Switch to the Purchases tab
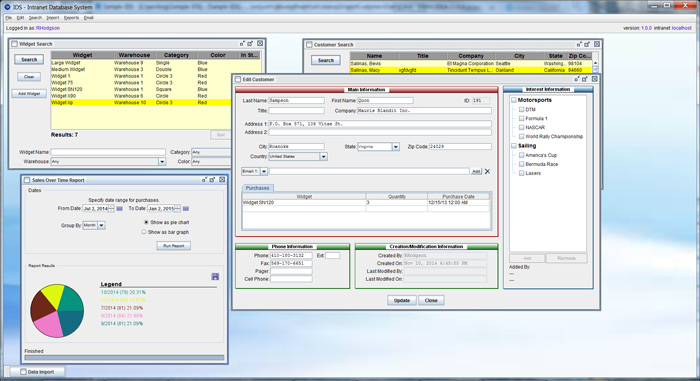 258,188
